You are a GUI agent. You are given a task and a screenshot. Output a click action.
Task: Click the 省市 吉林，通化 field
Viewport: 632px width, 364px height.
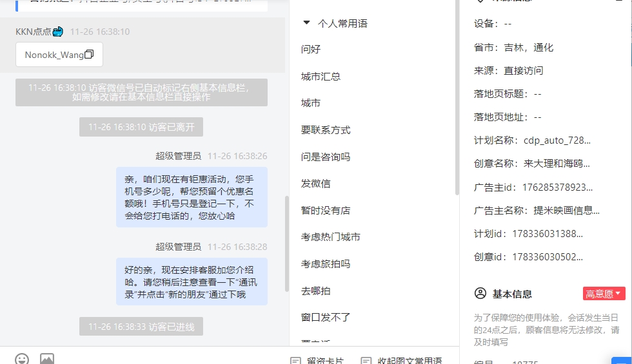(x=513, y=48)
